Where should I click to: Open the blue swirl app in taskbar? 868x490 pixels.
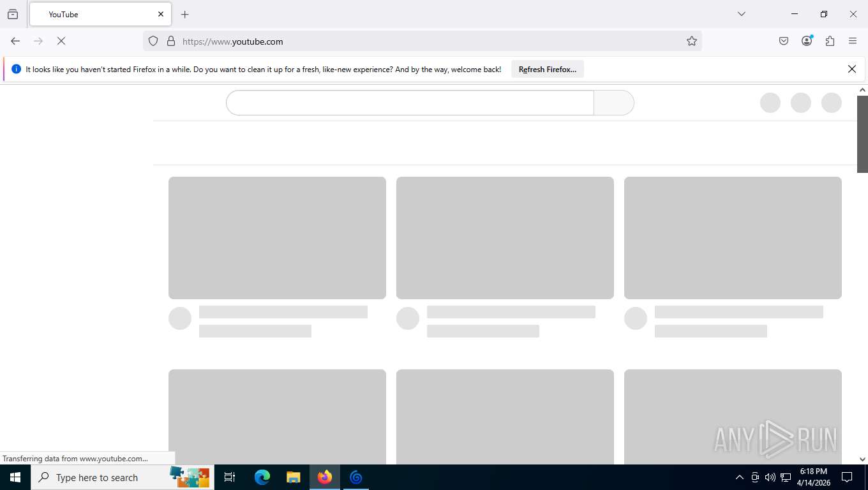(356, 477)
